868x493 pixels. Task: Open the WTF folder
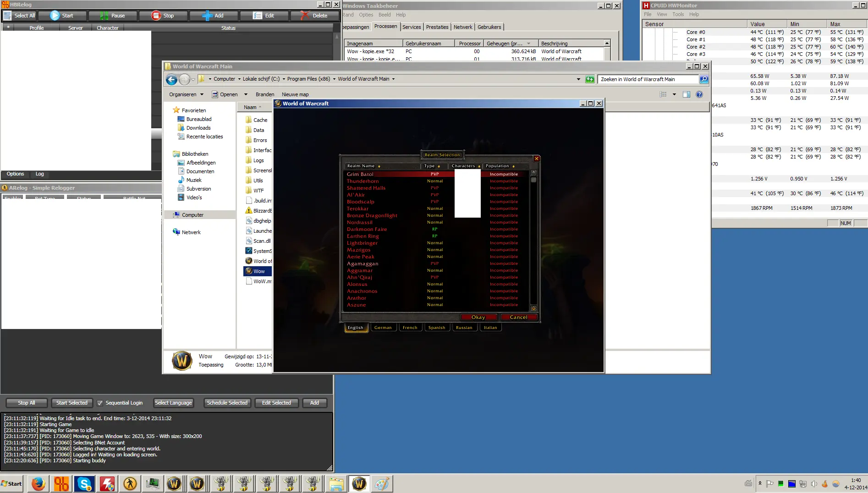[x=258, y=191]
